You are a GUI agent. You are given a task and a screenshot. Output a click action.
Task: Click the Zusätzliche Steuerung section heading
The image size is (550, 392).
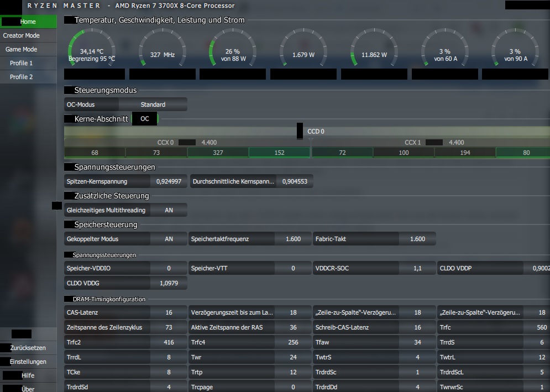pyautogui.click(x=112, y=196)
